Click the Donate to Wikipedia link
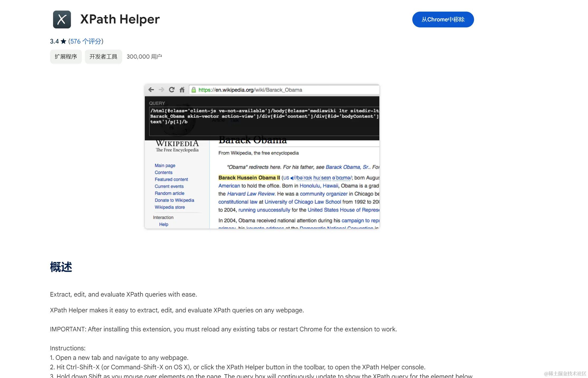The image size is (588, 378). click(174, 200)
